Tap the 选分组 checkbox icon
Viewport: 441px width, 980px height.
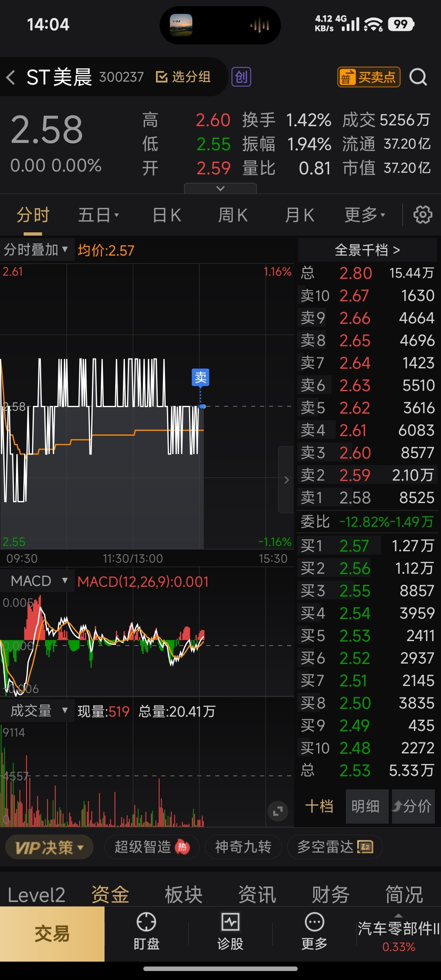162,77
